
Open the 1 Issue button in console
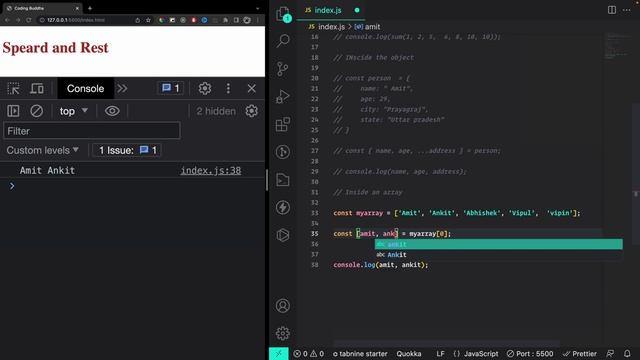tap(127, 150)
